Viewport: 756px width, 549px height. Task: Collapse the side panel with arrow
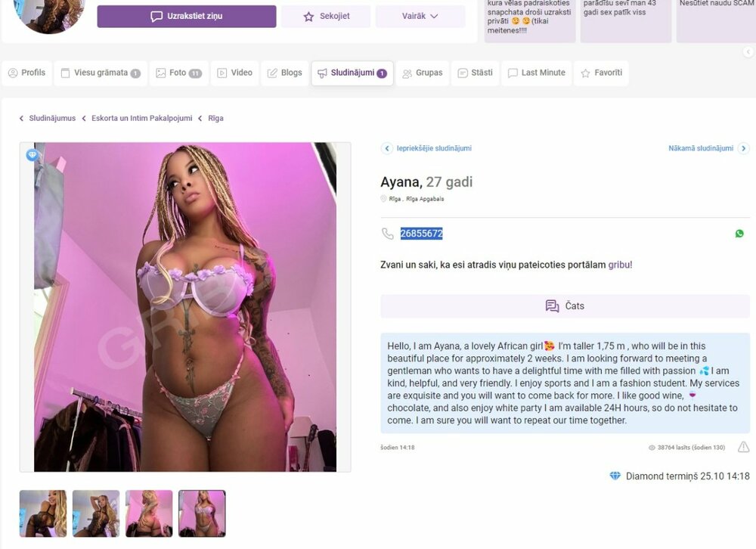748,51
